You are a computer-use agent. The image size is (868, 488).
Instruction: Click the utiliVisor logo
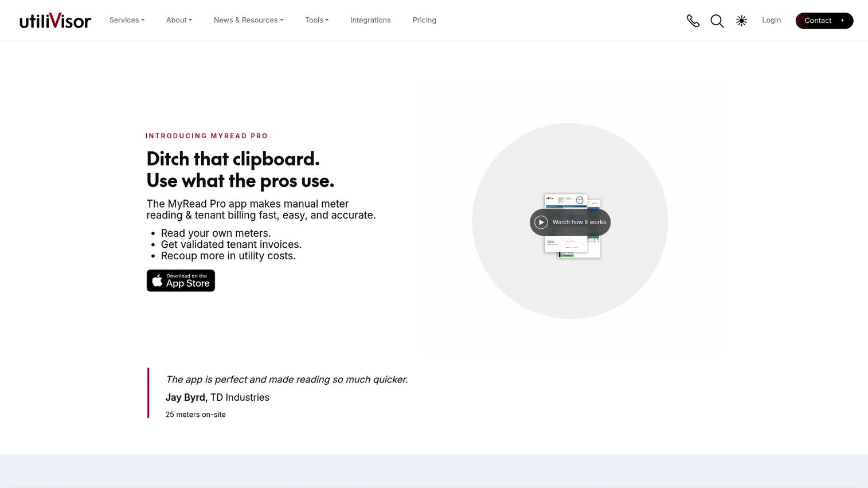coord(55,21)
